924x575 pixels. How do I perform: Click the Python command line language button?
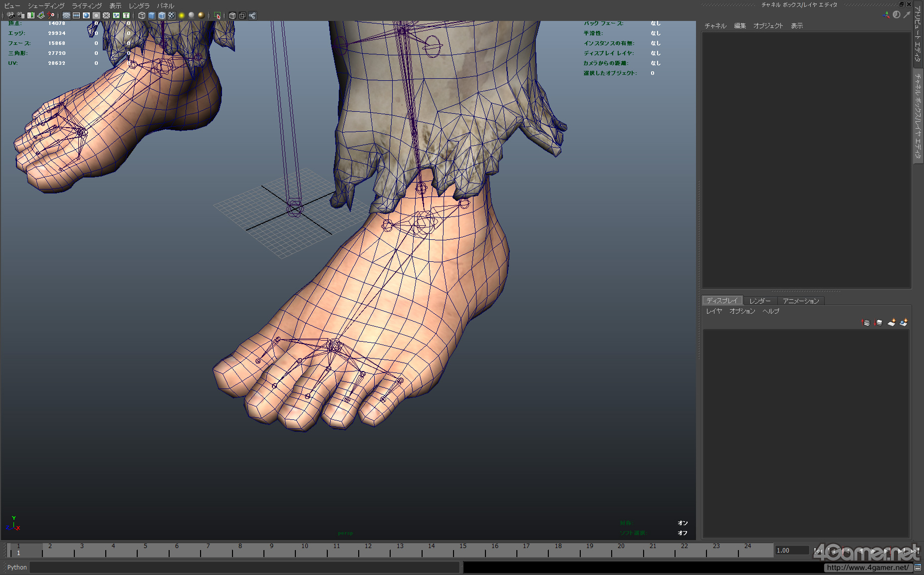click(x=17, y=568)
